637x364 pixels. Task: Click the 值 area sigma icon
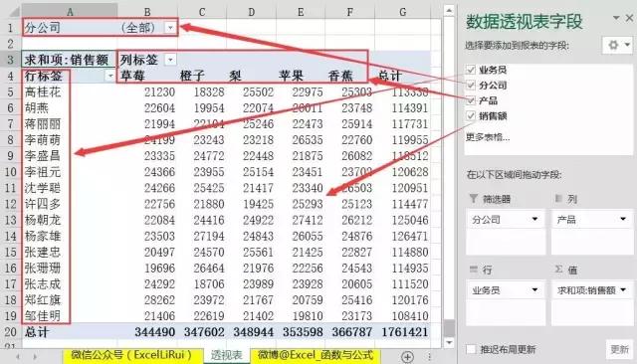click(x=559, y=270)
